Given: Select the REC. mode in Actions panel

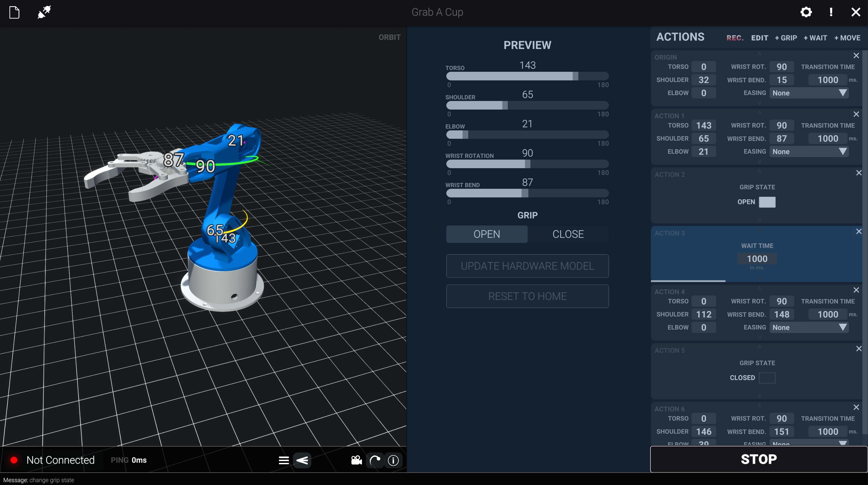Looking at the screenshot, I should [x=734, y=38].
